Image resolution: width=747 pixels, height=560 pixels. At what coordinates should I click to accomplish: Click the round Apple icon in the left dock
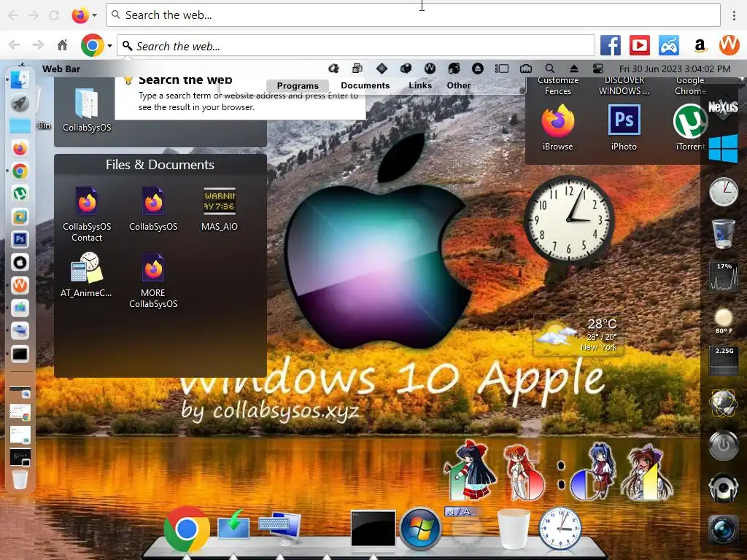(20, 262)
